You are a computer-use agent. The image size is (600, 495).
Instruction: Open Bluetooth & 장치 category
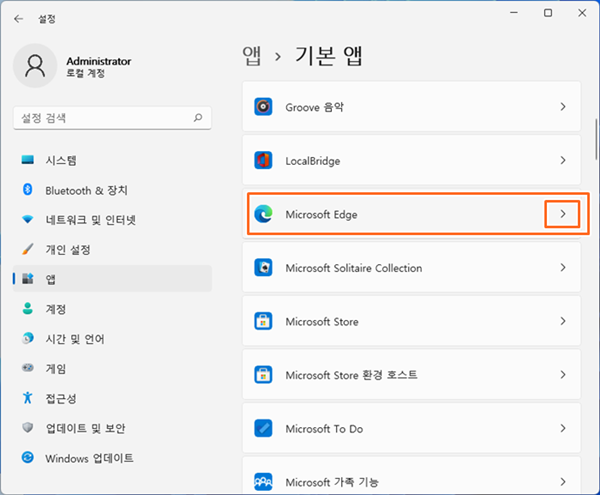pos(112,190)
